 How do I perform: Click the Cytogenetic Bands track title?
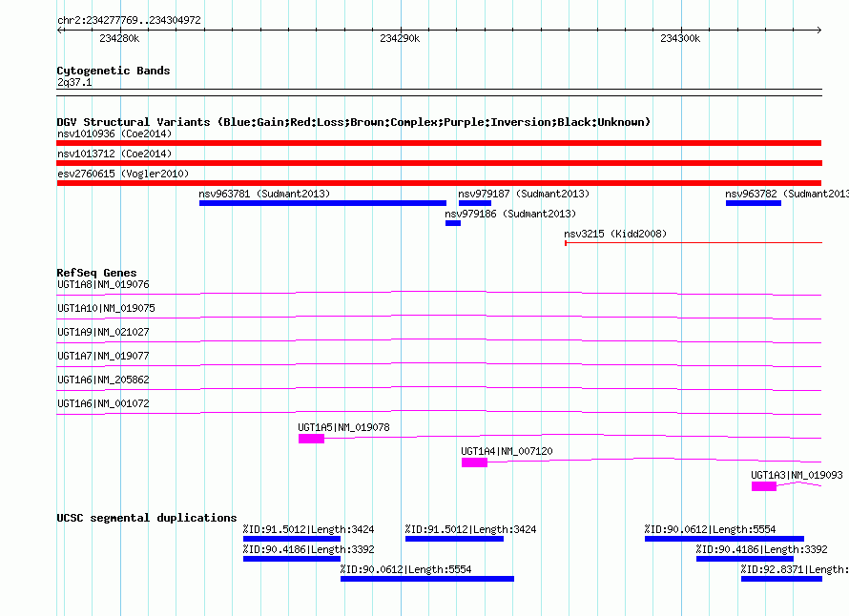(114, 71)
